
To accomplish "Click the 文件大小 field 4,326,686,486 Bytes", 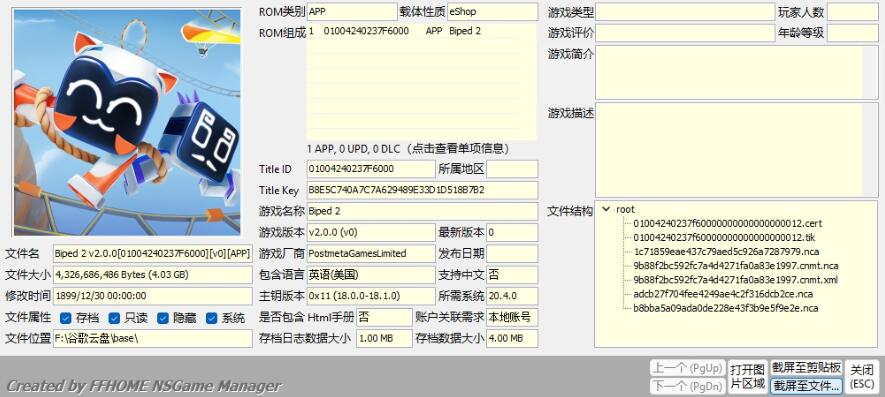I will tap(153, 275).
